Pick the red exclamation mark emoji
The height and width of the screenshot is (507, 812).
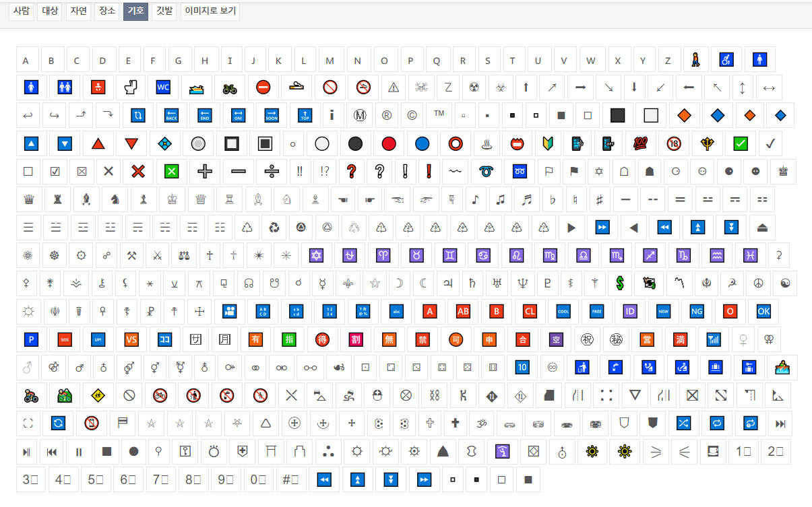429,171
